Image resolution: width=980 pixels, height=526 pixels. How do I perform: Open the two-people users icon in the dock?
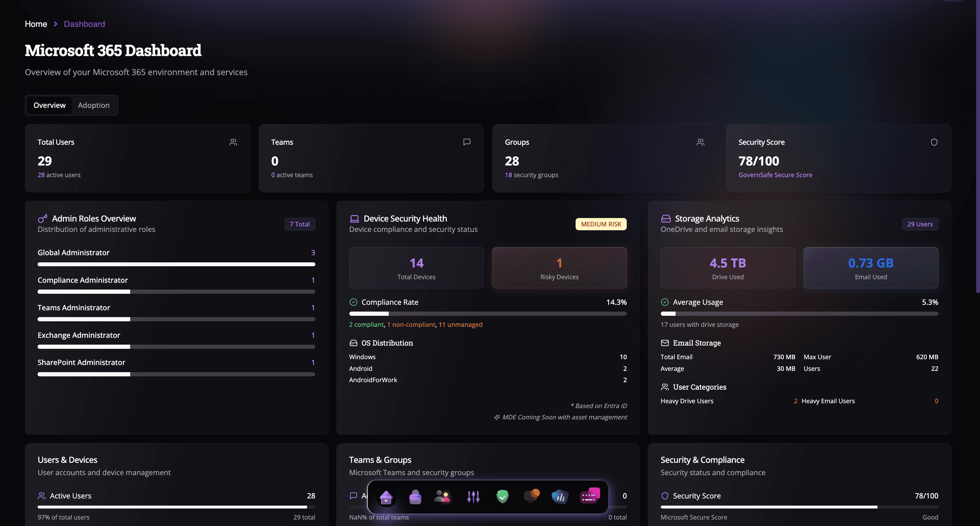coord(442,497)
